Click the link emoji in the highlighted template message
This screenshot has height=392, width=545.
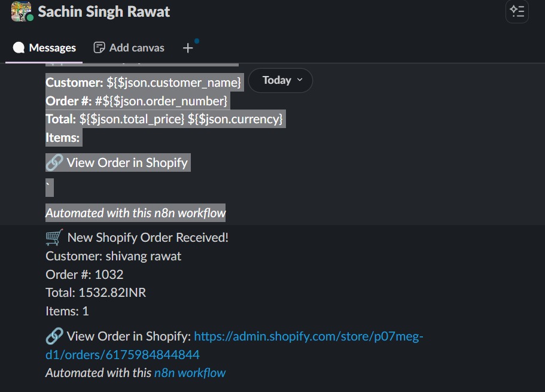pyautogui.click(x=54, y=162)
